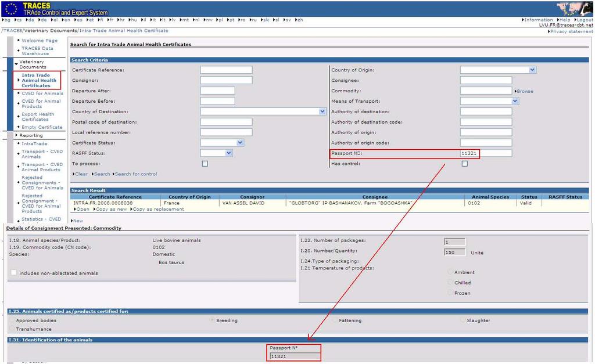Open the Help link in header
Image resolution: width=595 pixels, height=364 pixels.
tap(565, 20)
